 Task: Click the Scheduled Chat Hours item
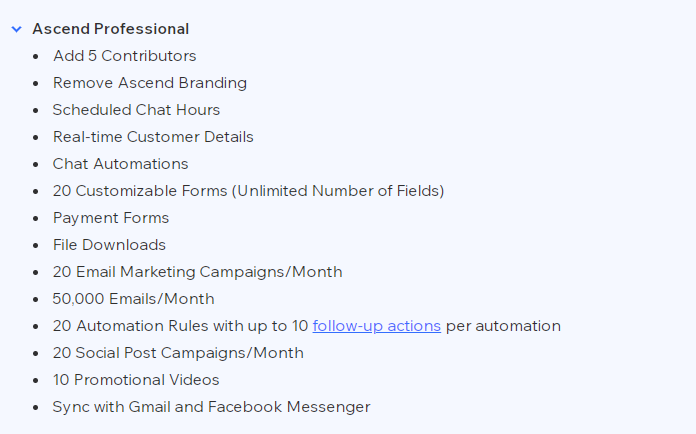point(136,110)
